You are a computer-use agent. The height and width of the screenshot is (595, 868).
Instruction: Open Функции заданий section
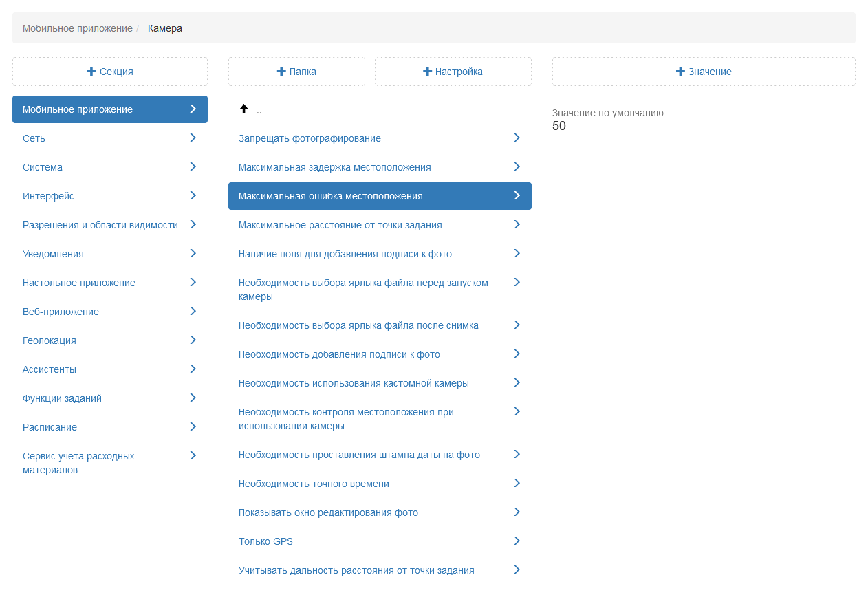pyautogui.click(x=110, y=398)
